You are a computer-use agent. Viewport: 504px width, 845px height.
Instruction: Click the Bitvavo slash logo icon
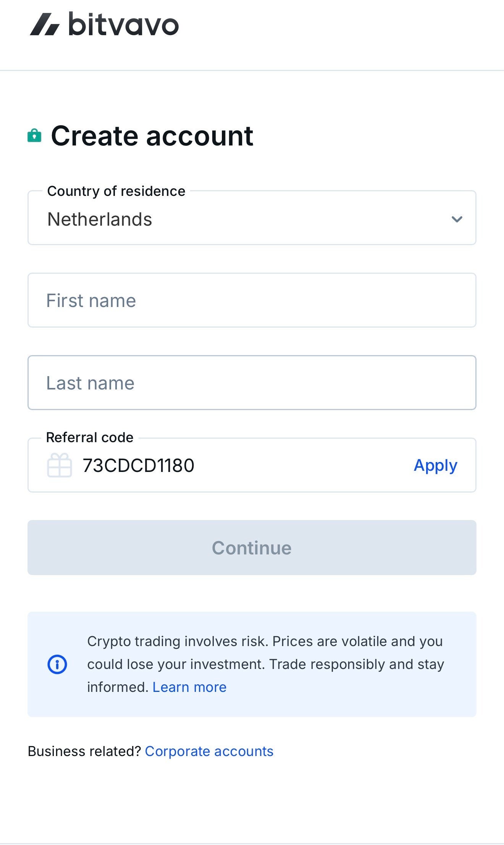pyautogui.click(x=45, y=25)
